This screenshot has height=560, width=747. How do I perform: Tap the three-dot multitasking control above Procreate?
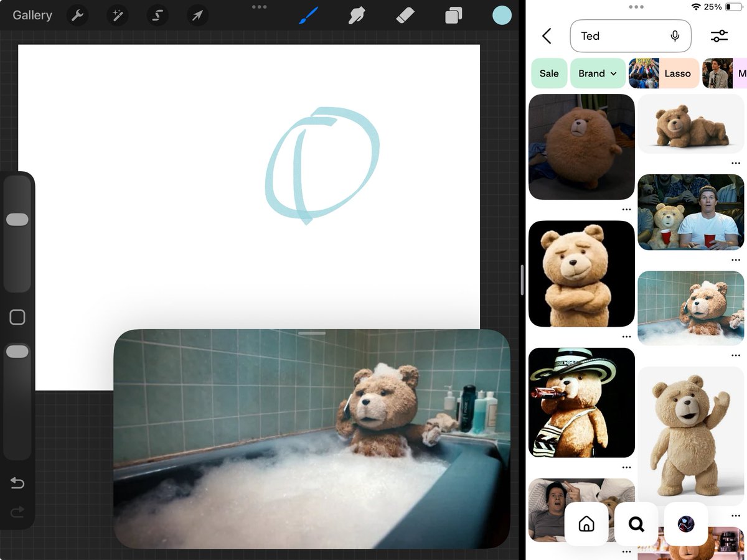pyautogui.click(x=260, y=7)
